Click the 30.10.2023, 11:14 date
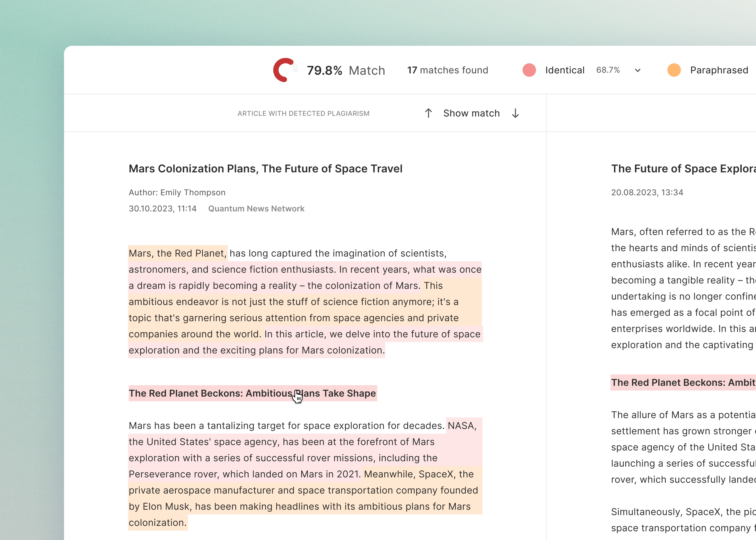The image size is (756, 540). pos(163,209)
